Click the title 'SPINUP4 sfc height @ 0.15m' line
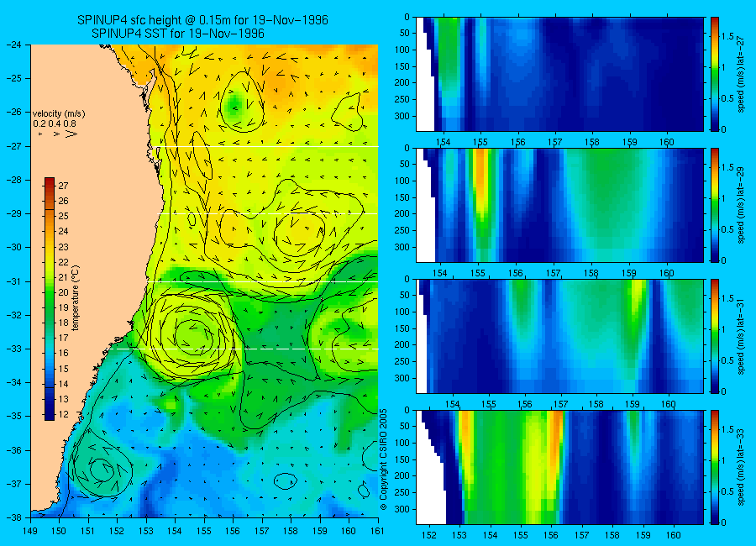 point(202,20)
